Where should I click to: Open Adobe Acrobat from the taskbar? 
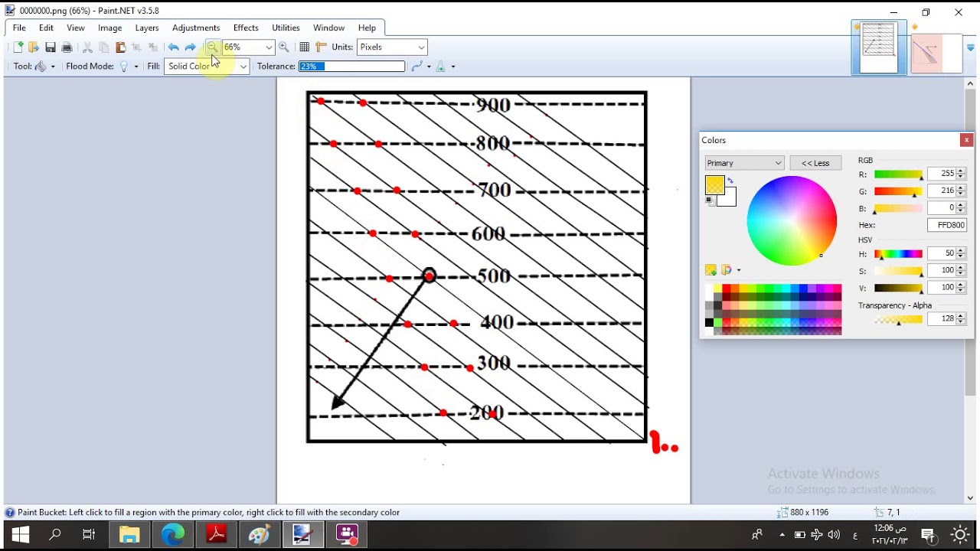217,534
